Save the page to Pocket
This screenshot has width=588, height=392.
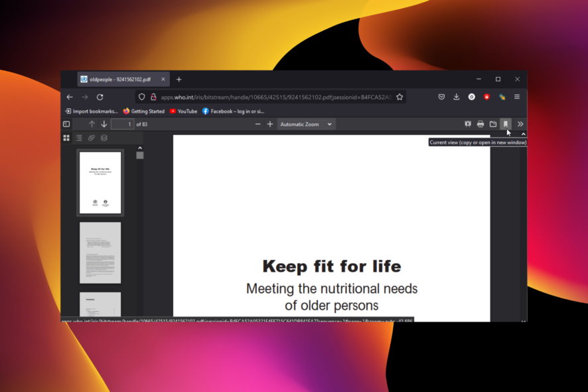coord(441,96)
